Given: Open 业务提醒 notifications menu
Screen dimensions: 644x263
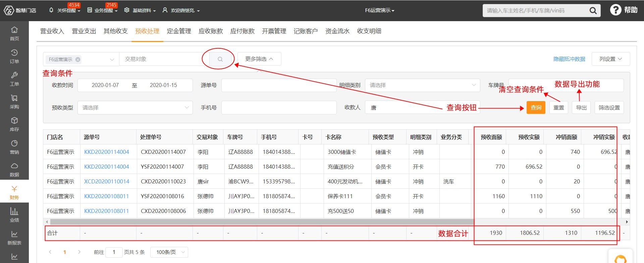Looking at the screenshot, I should (x=103, y=10).
